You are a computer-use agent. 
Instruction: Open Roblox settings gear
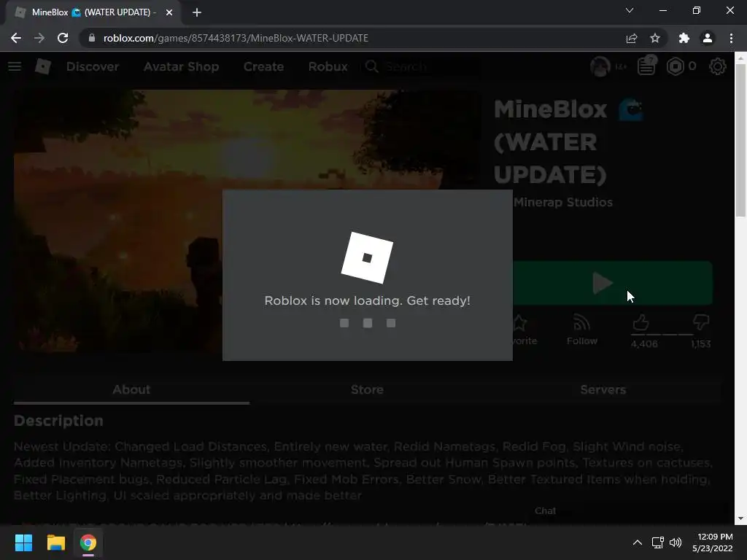(x=718, y=66)
